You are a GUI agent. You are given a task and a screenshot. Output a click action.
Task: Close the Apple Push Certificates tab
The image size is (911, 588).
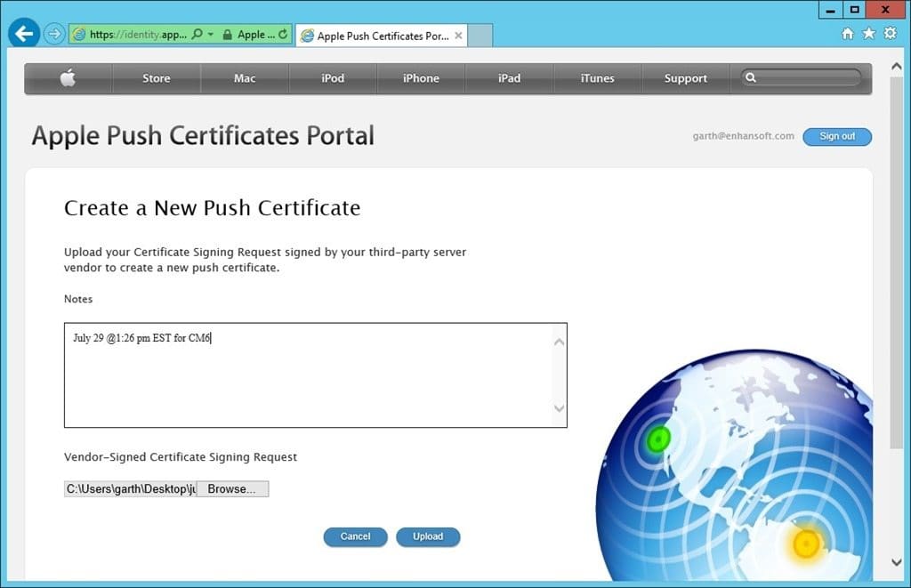coord(458,36)
